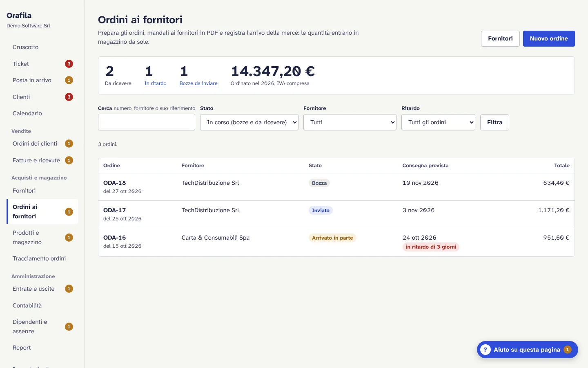Click the Cerca search field
The width and height of the screenshot is (588, 368).
coord(147,122)
